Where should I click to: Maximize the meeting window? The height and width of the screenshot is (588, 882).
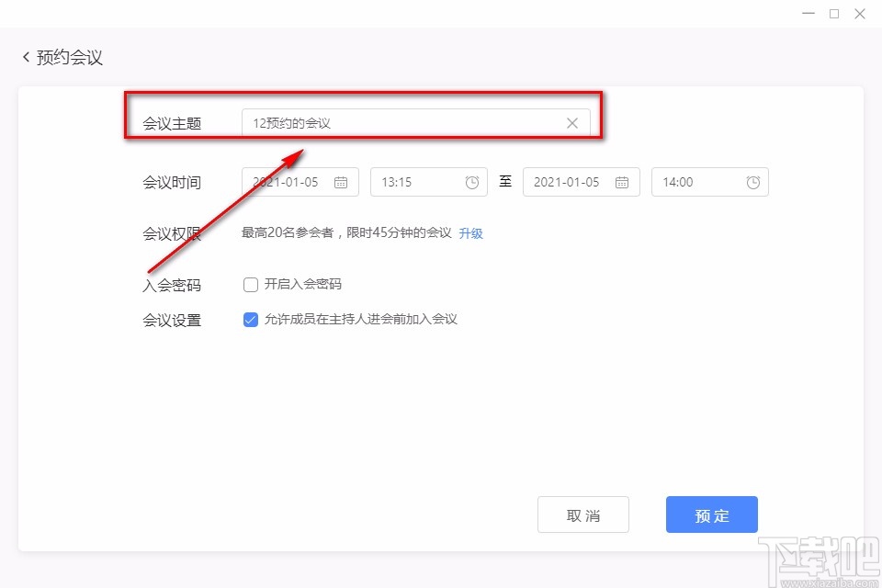(x=834, y=14)
